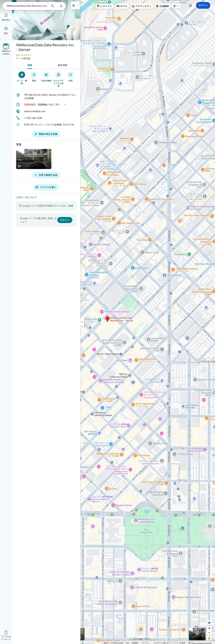The height and width of the screenshot is (644, 215).
Task: Click The Ritz-Carlton, Denver hotel pin
Action: tap(102, 312)
